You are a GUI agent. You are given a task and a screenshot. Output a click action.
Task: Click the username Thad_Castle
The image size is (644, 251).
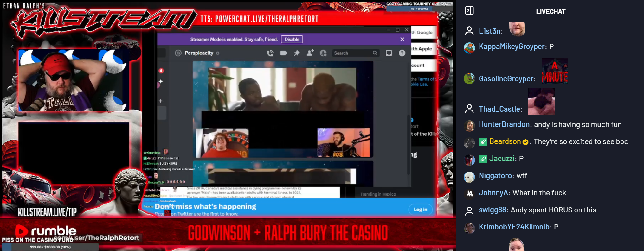point(499,109)
